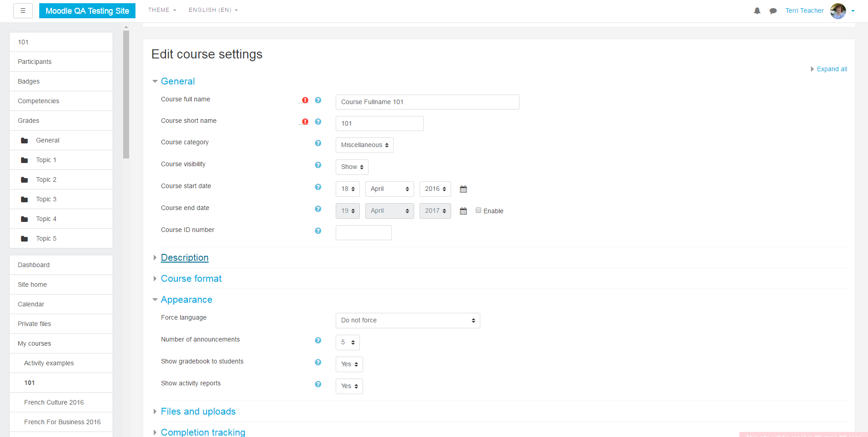Click the Expand all link
868x437 pixels.
pos(832,69)
